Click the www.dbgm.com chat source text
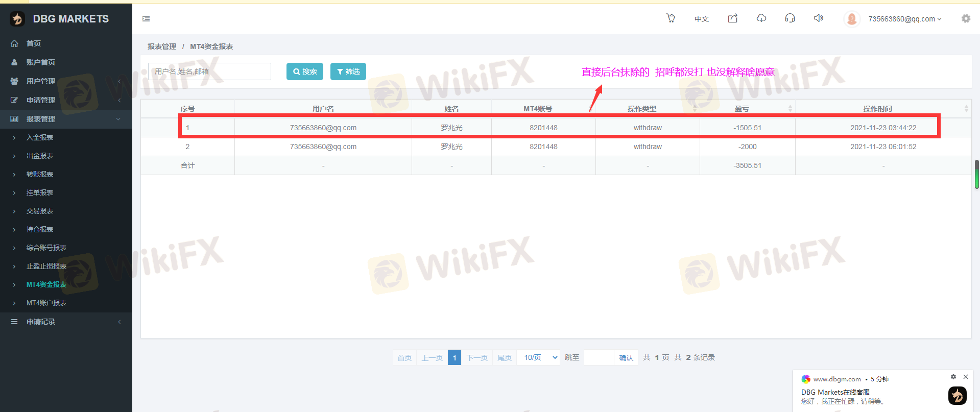The width and height of the screenshot is (980, 412). click(x=837, y=379)
